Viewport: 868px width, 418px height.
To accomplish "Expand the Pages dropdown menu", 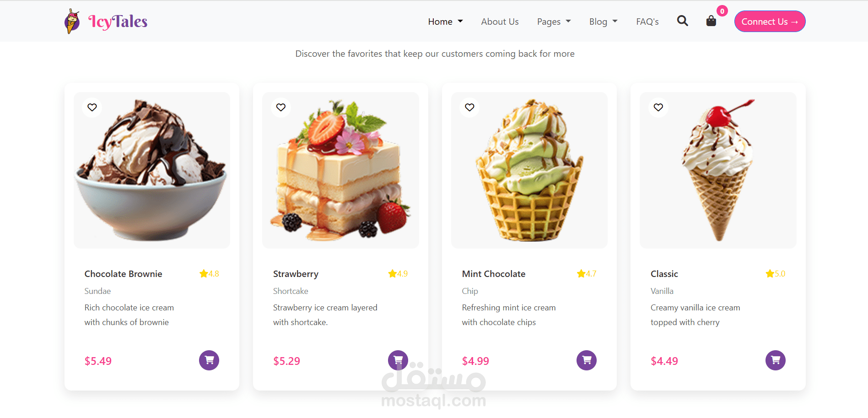I will tap(554, 22).
